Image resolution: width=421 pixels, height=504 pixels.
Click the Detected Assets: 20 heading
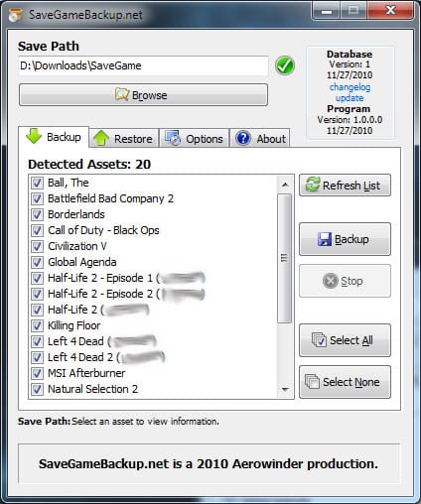(x=89, y=165)
